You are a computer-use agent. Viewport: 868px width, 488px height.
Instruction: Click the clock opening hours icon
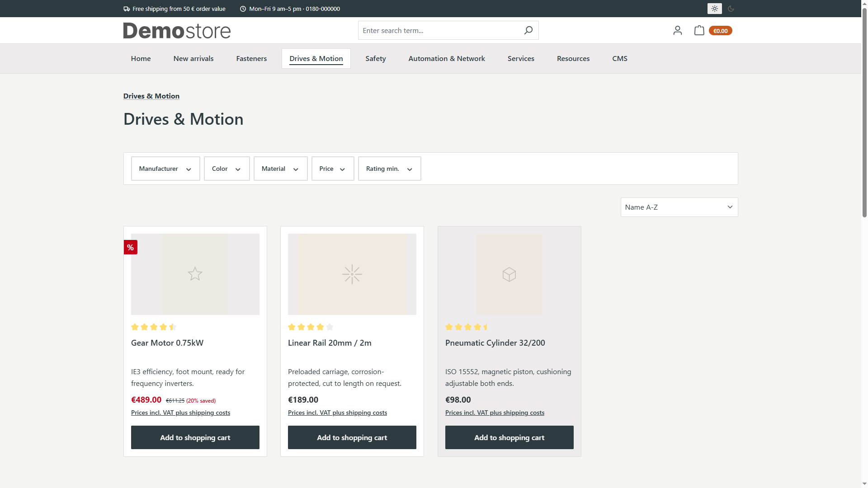(243, 9)
